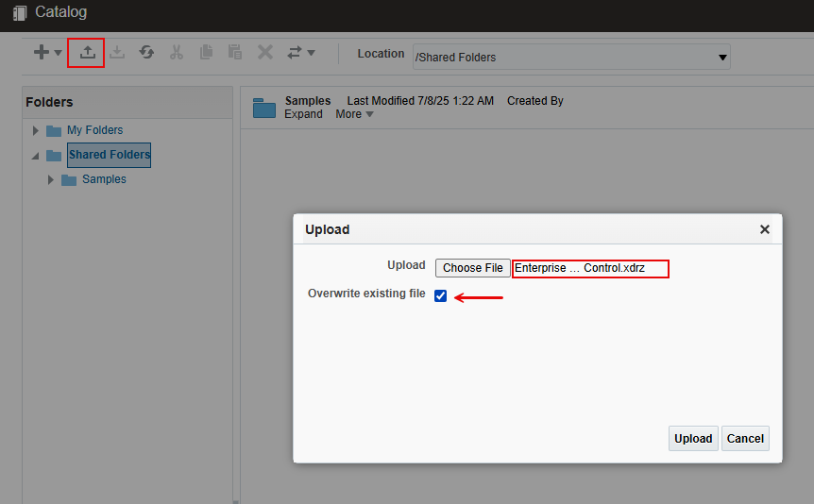
Task: Click the Upload resource toolbar icon
Action: pyautogui.click(x=87, y=52)
